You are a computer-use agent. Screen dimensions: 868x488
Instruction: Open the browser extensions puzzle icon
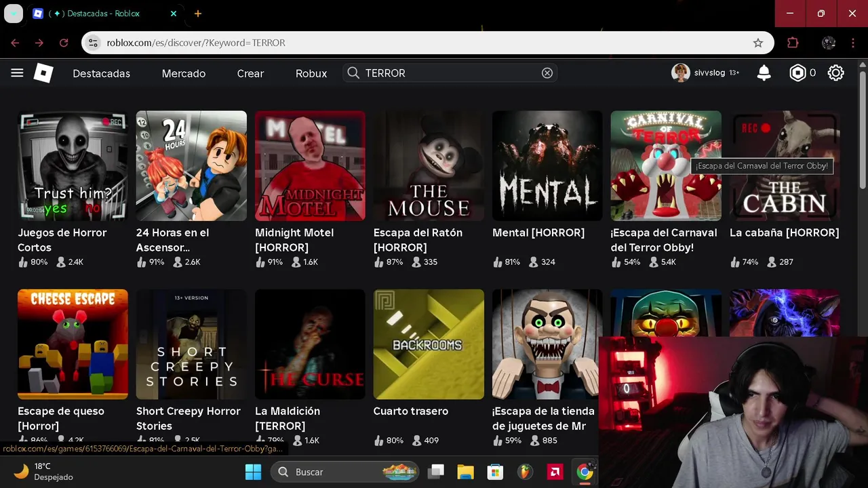tap(793, 43)
